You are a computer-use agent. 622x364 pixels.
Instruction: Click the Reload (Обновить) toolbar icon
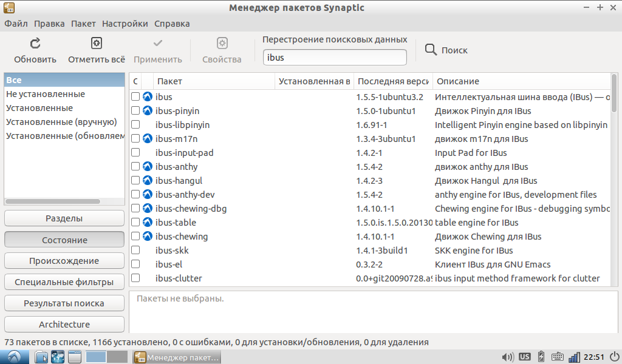point(35,43)
